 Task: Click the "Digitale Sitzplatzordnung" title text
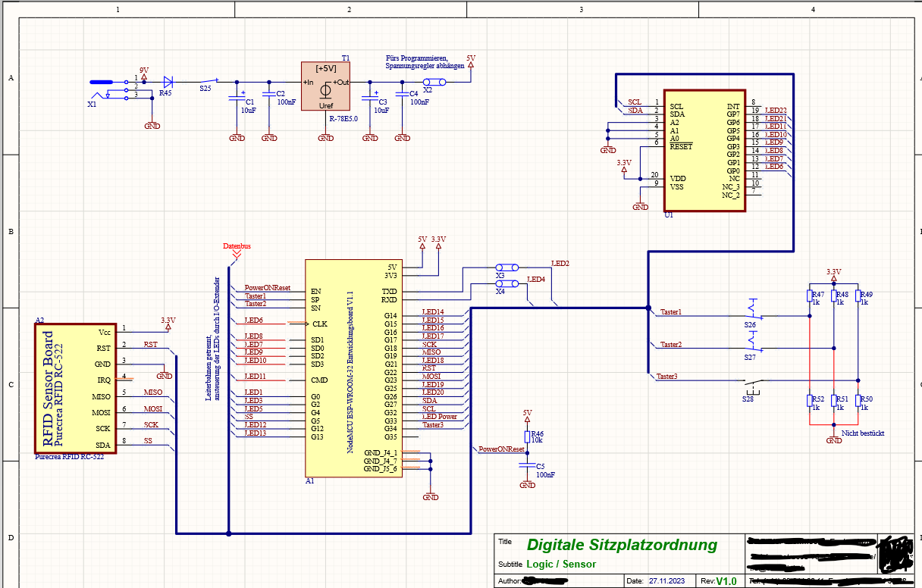click(x=622, y=545)
